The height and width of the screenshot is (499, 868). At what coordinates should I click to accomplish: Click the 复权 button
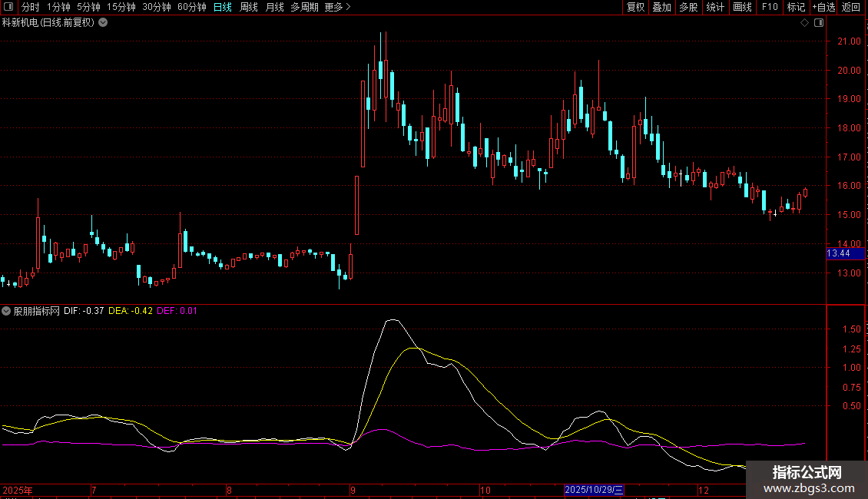point(635,7)
